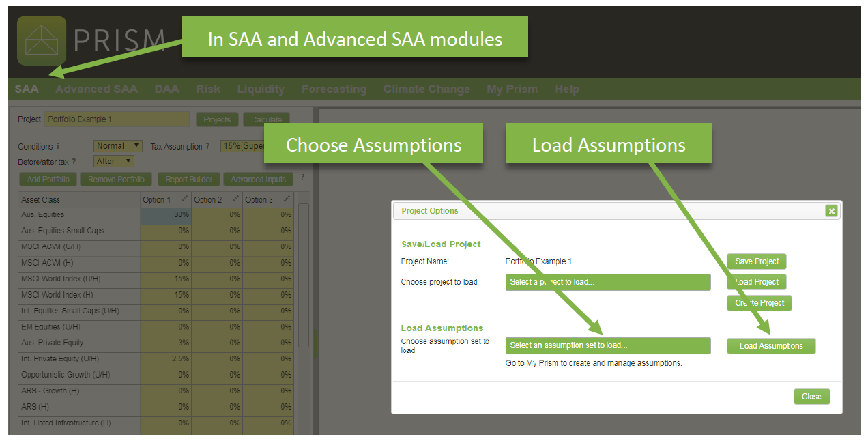
Task: Edit the Project name field
Action: (x=117, y=119)
